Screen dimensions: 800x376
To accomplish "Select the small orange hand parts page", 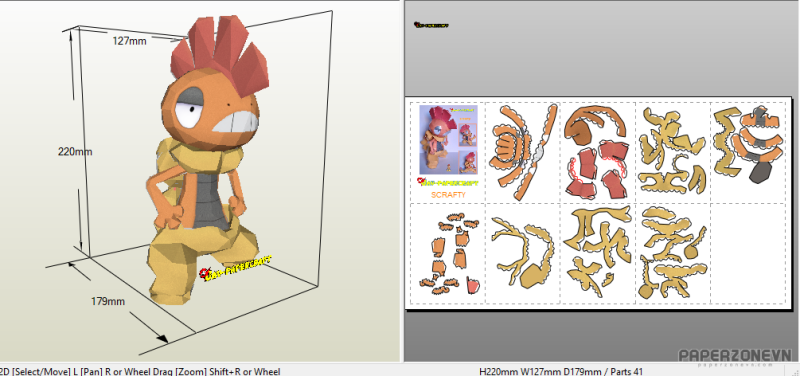I will [448, 255].
